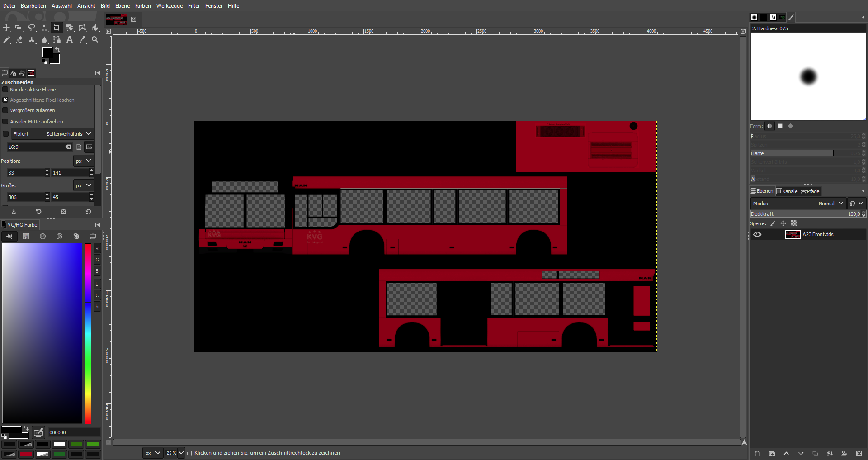
Task: Click the hex color input field
Action: (73, 432)
